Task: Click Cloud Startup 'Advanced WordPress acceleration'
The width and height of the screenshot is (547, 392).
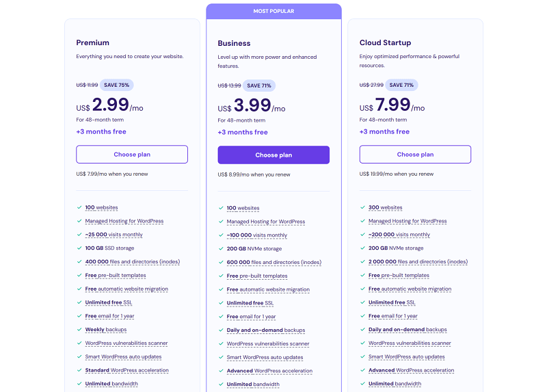Action: [412, 370]
